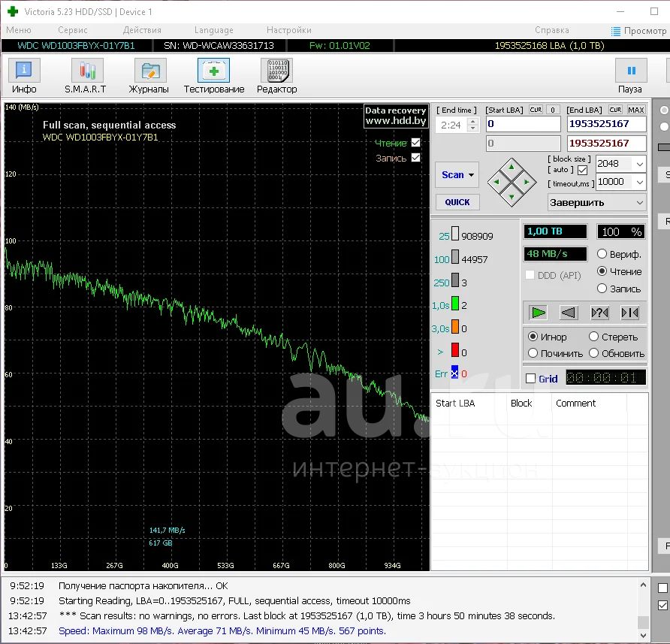Click the log scrollbar down arrow
This screenshot has height=644, width=670.
click(x=643, y=636)
